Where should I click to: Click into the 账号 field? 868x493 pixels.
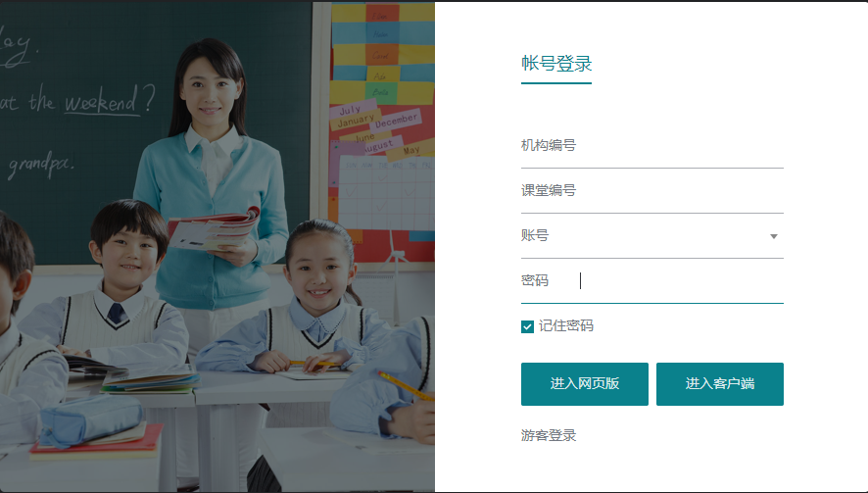642,236
